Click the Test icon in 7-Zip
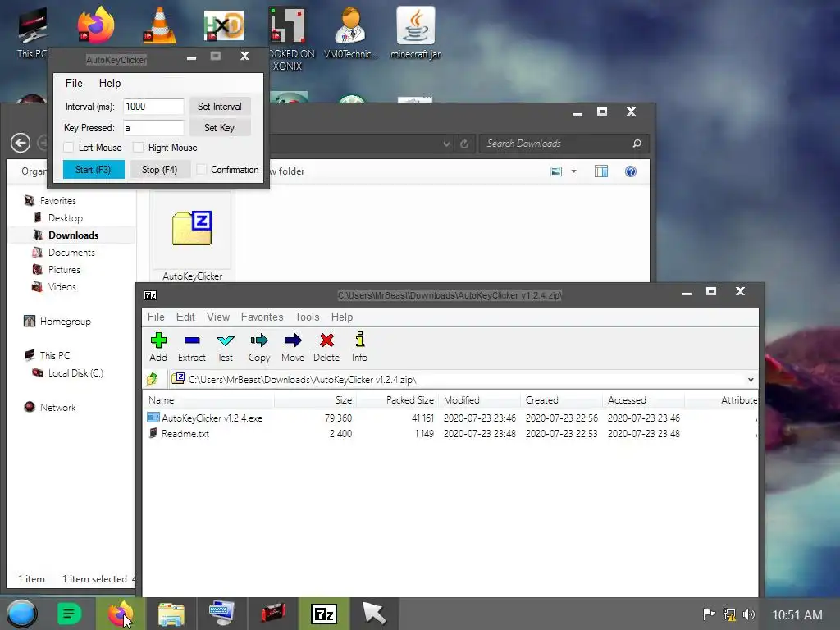This screenshot has height=630, width=840. coord(225,340)
